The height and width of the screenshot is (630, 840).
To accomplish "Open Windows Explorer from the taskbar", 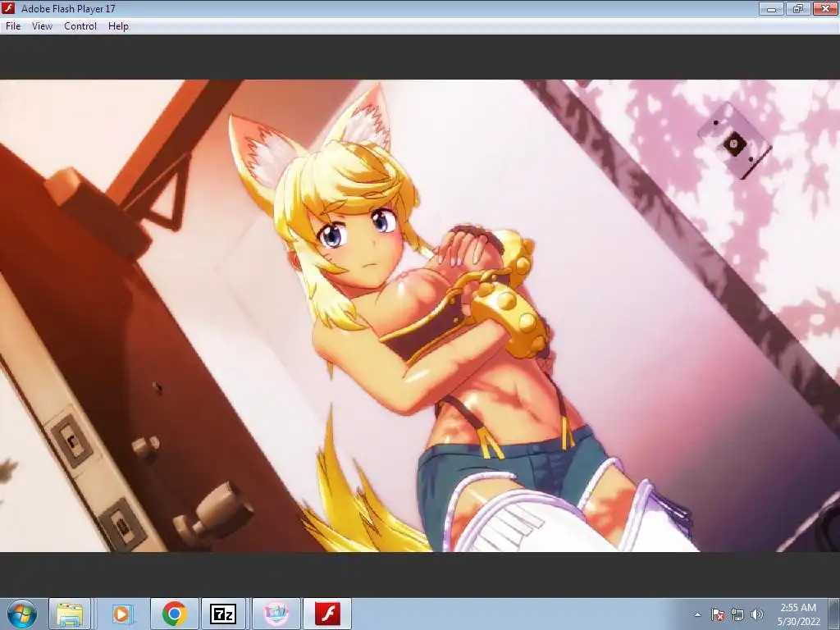I will click(x=70, y=614).
